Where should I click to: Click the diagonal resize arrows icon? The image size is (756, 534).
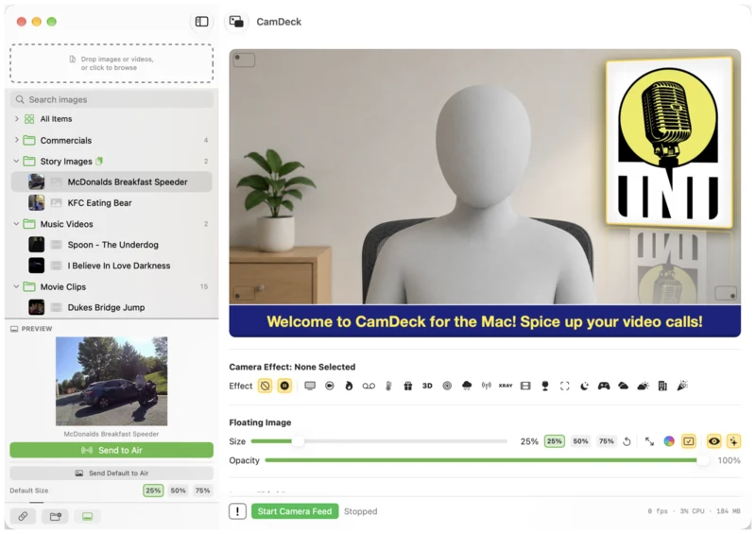pos(649,441)
